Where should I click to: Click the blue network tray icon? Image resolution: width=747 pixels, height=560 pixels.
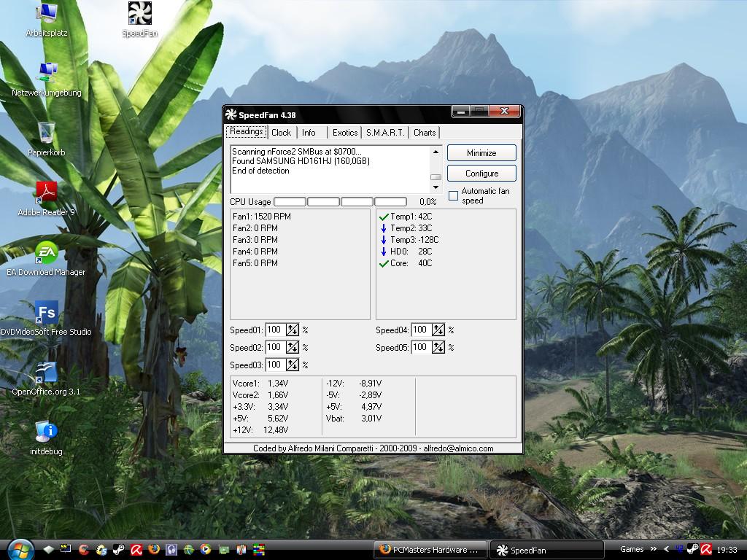point(680,549)
